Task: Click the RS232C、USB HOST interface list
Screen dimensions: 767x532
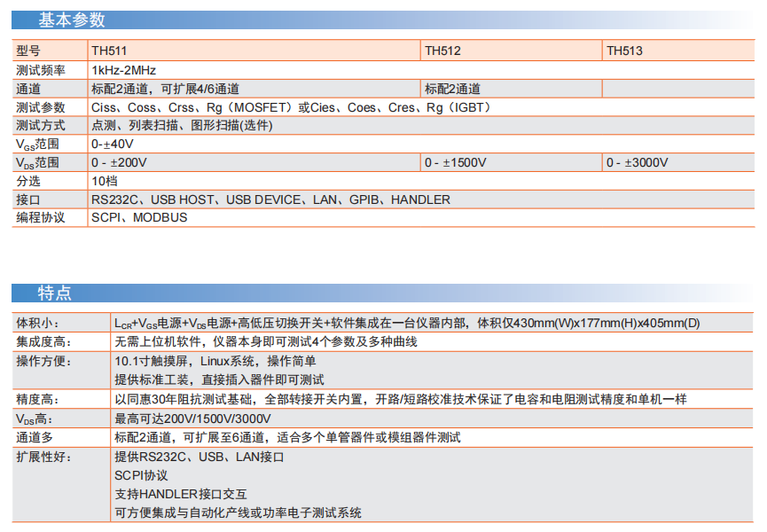Action: tap(270, 199)
